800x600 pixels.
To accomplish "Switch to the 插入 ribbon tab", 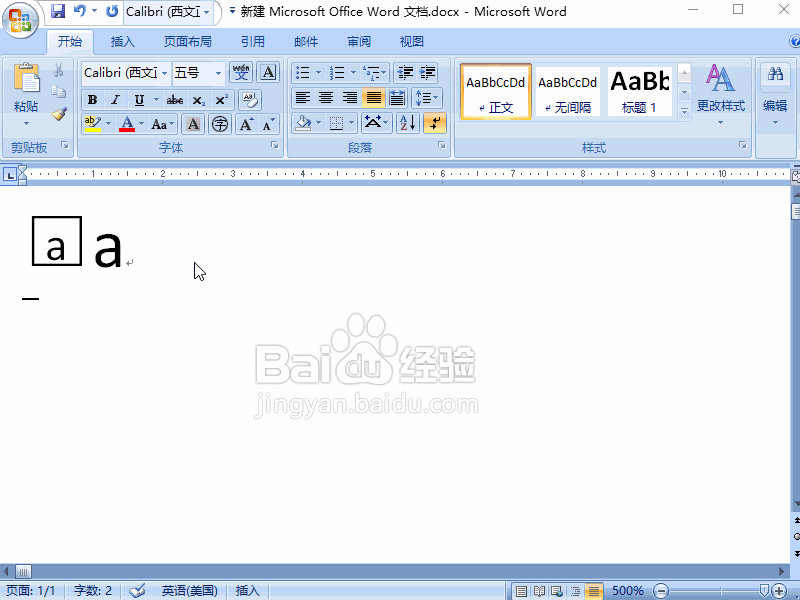I will click(121, 41).
